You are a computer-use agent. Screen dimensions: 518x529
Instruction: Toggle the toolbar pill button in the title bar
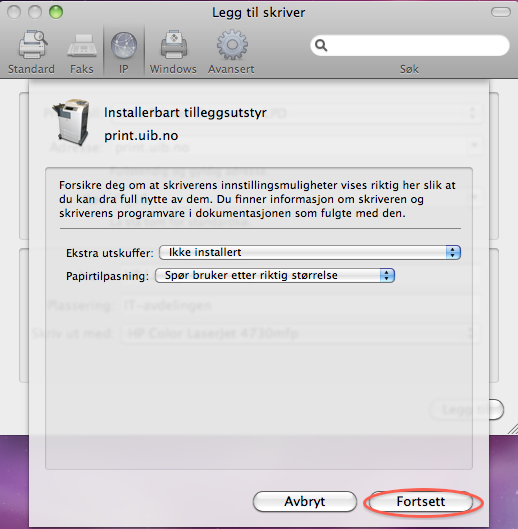pos(500,12)
